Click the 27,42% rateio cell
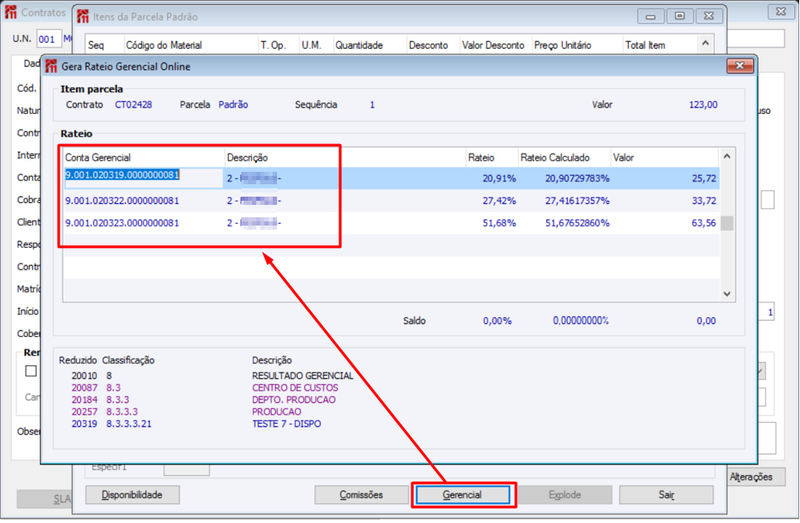The image size is (800, 523). pos(499,201)
